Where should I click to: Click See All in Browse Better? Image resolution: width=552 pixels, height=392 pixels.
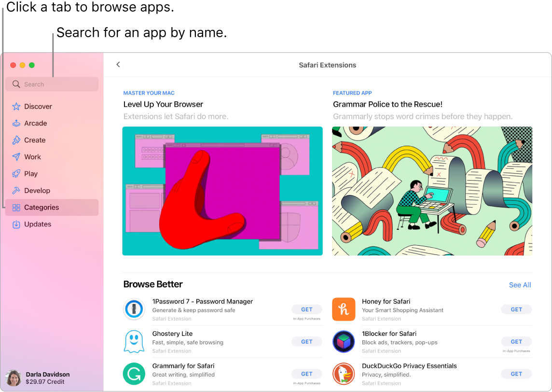tap(520, 285)
